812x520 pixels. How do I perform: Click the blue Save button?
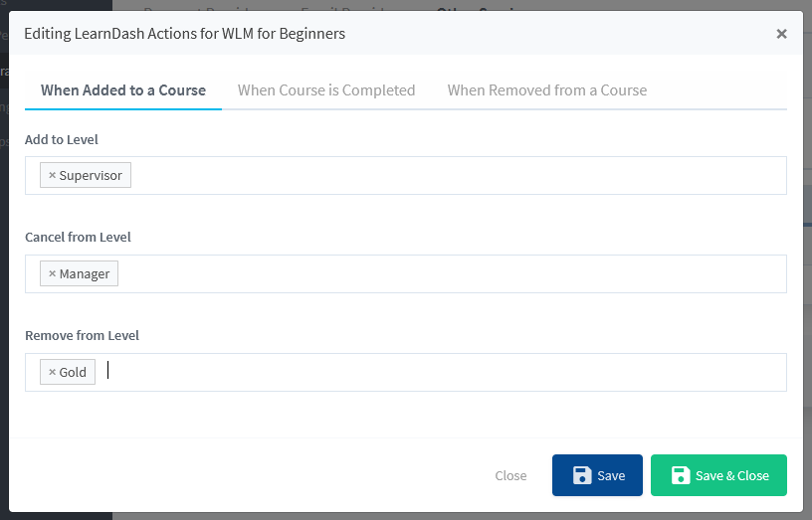click(x=597, y=475)
